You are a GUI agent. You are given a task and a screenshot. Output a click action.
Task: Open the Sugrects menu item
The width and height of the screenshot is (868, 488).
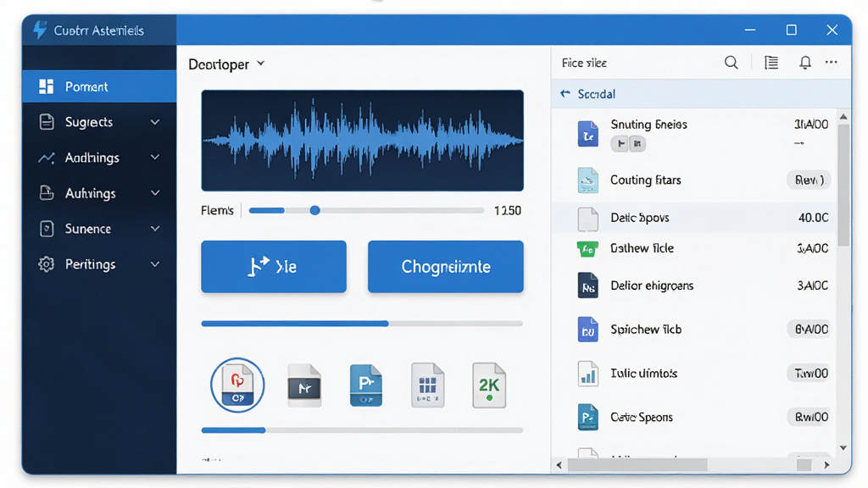point(99,122)
